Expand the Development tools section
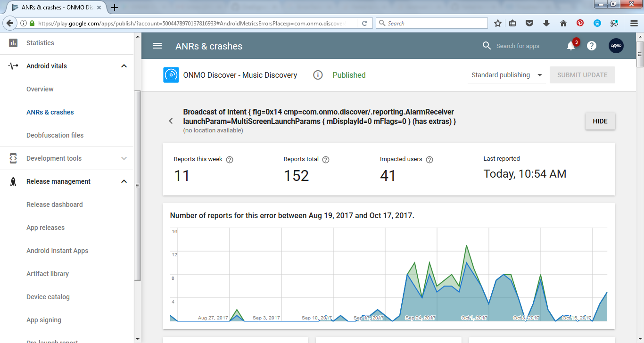The width and height of the screenshot is (644, 343). tap(124, 158)
